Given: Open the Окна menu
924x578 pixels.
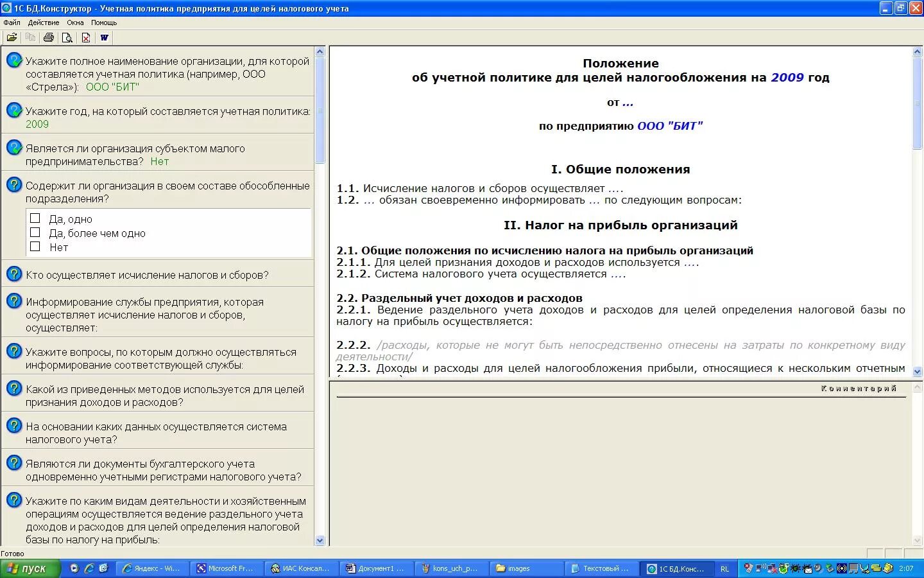Looking at the screenshot, I should click(x=75, y=22).
